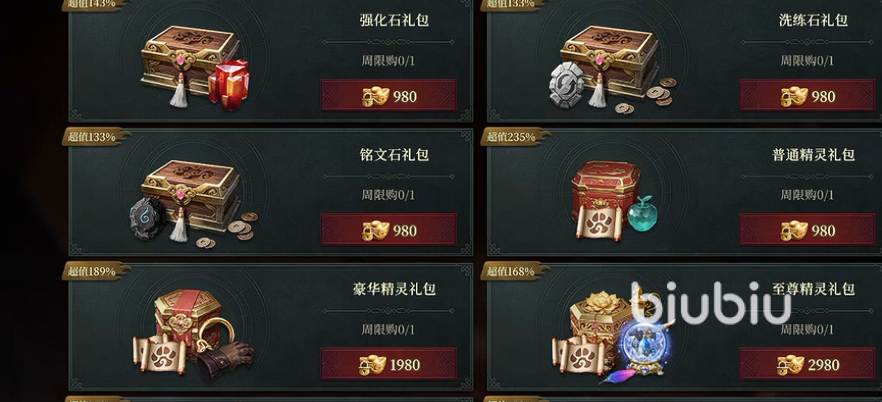Image resolution: width=882 pixels, height=402 pixels.
Task: Buy 普通精灵礼包 for 980
Action: coord(807,229)
